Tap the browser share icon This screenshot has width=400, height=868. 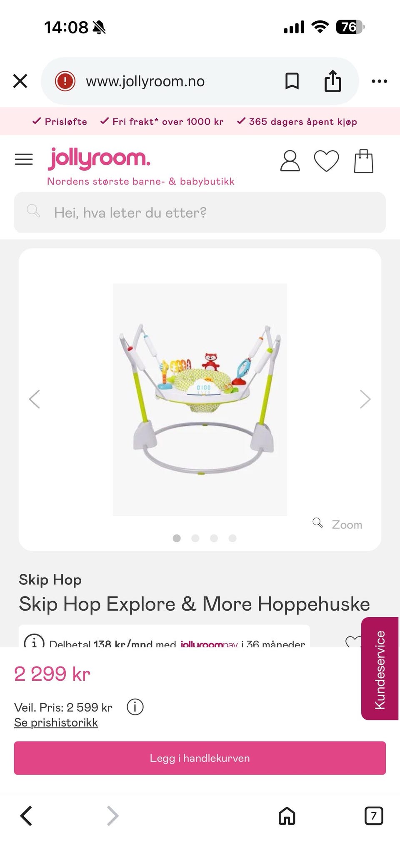(332, 81)
